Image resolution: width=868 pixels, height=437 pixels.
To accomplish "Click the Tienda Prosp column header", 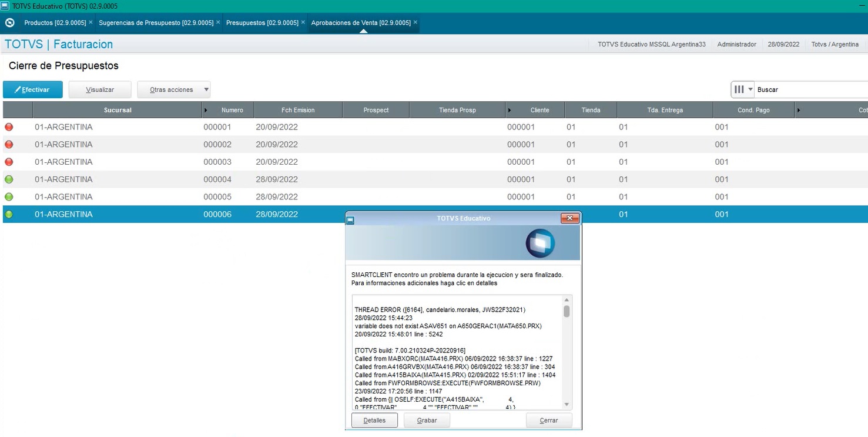I will pyautogui.click(x=457, y=110).
